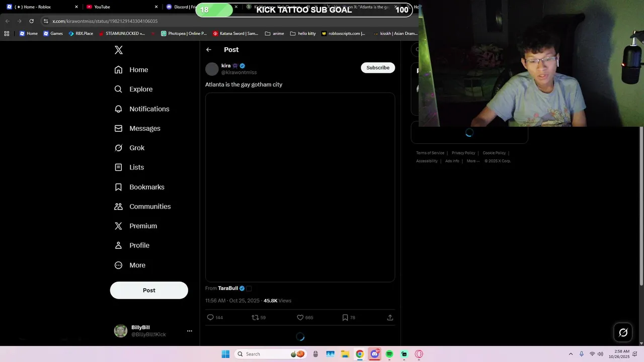The width and height of the screenshot is (644, 362).
Task: Open the Games bookmark
Action: (x=53, y=34)
